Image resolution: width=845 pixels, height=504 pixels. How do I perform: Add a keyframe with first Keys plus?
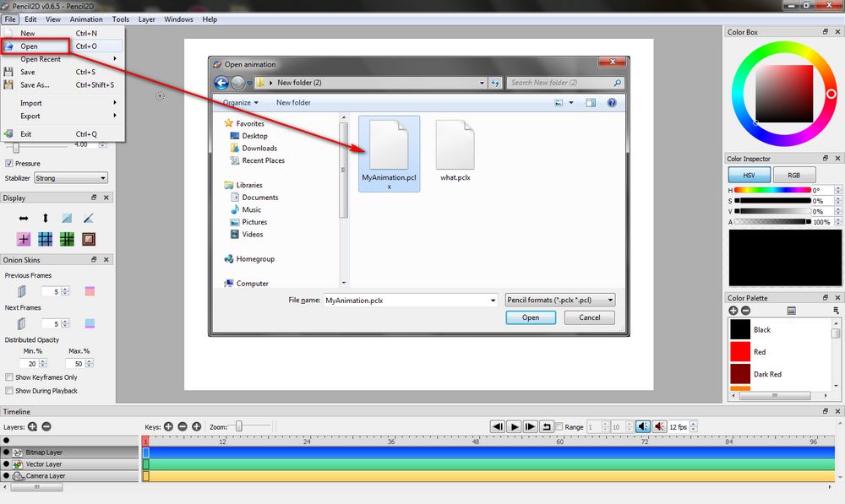pos(169,426)
